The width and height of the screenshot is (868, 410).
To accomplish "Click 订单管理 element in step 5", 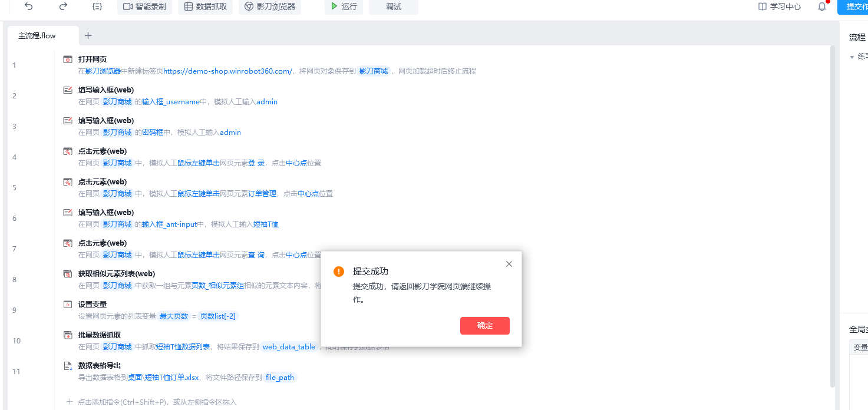I will point(262,194).
